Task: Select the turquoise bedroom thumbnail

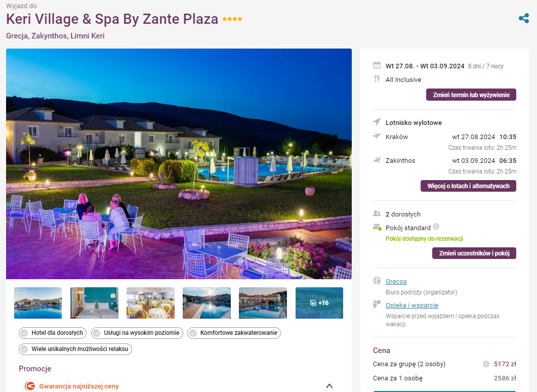Action: pyautogui.click(x=94, y=303)
